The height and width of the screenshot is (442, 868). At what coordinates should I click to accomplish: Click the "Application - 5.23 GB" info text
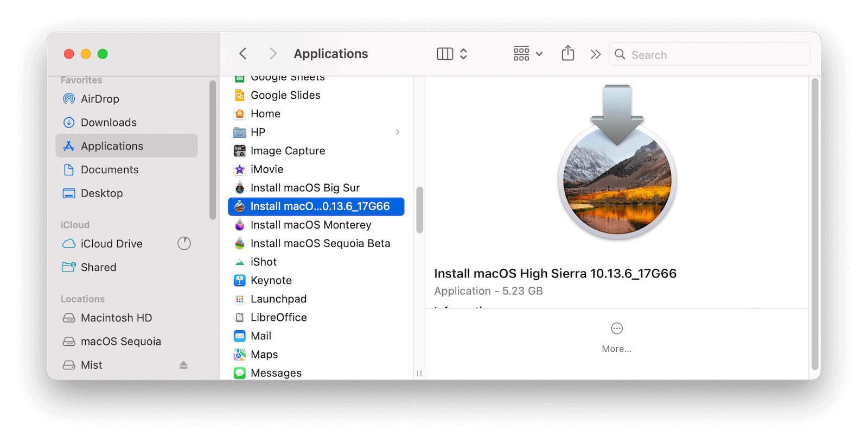pos(488,291)
